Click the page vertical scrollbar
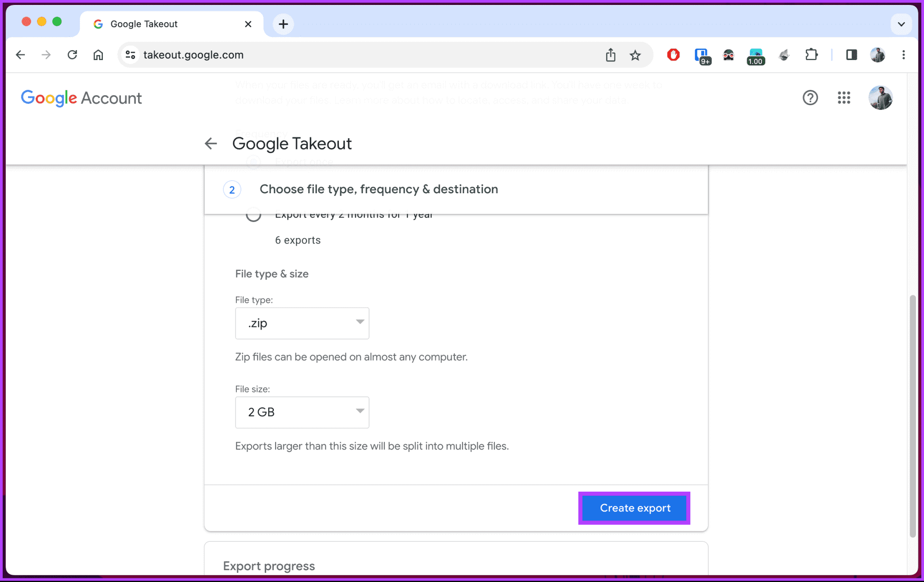This screenshot has width=924, height=582. (912, 415)
